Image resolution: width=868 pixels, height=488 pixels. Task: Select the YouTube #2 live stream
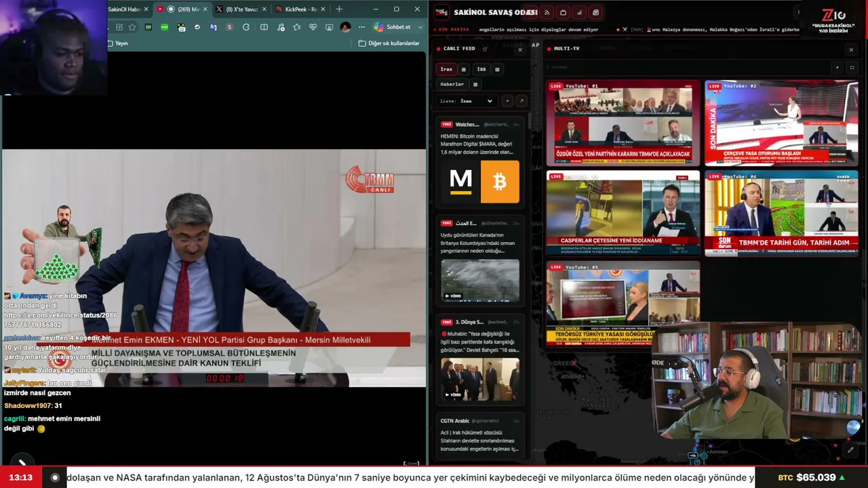781,123
